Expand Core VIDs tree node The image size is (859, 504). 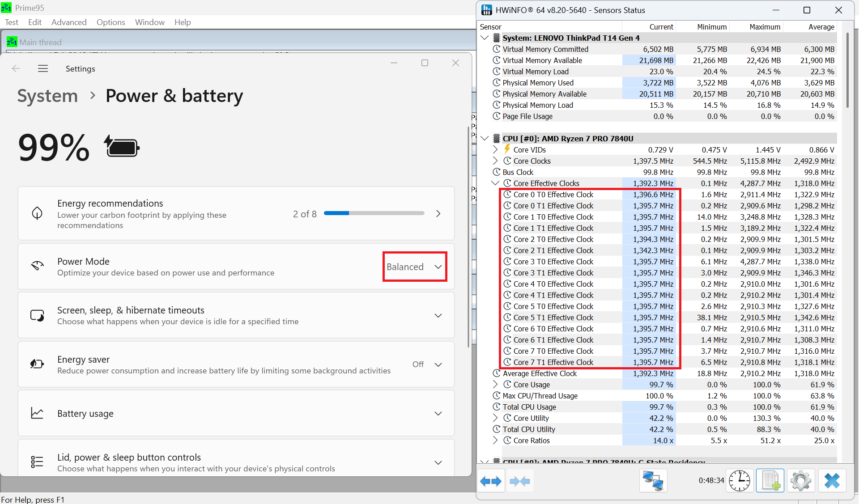tap(495, 149)
